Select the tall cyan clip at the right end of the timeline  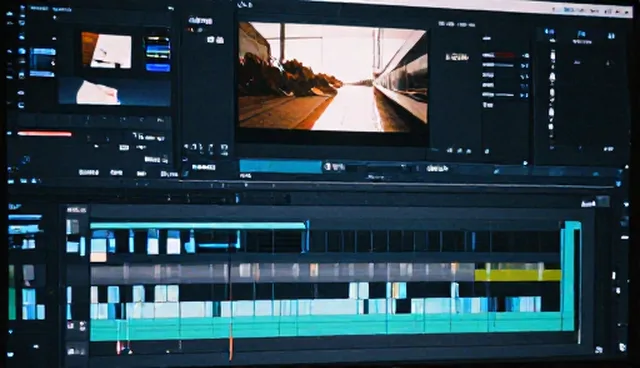[x=570, y=276]
